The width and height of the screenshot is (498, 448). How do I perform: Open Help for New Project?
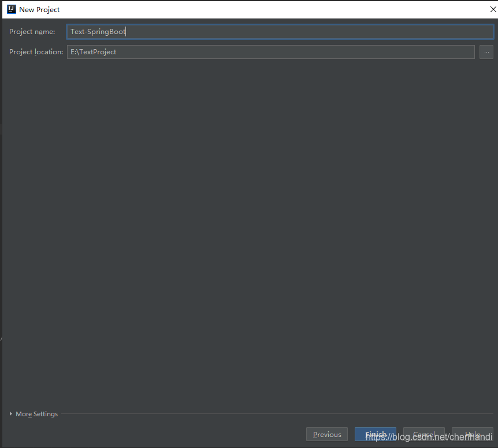(x=472, y=434)
